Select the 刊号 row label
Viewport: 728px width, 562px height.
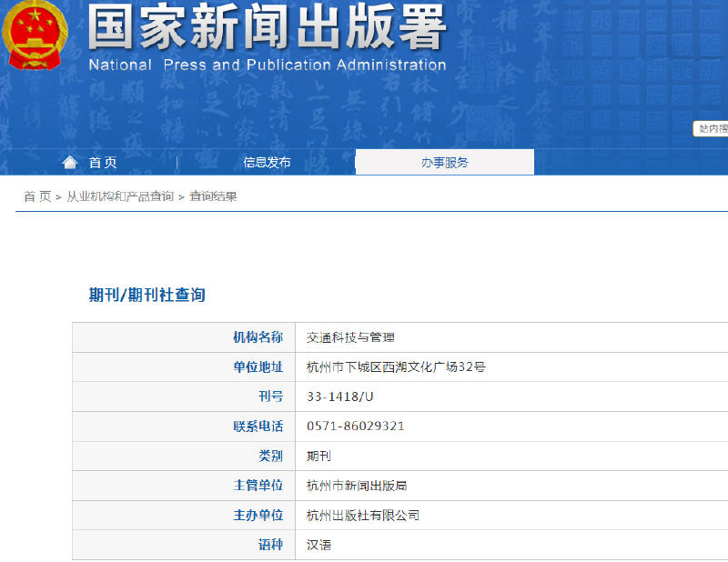[x=270, y=396]
